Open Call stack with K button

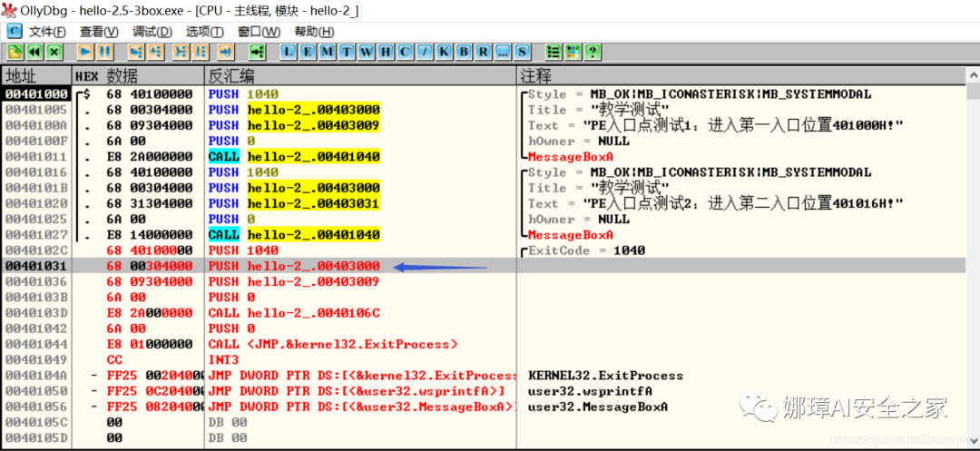tap(444, 52)
